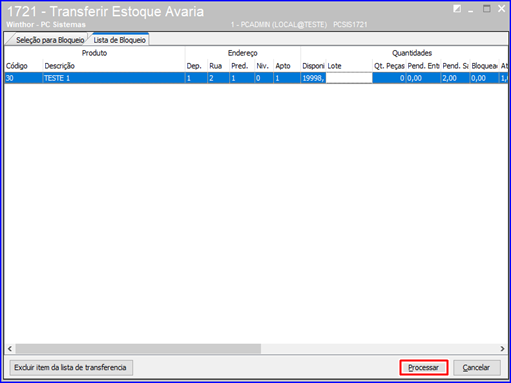This screenshot has width=511, height=383.
Task: Click the Dep. column header
Action: coord(196,66)
